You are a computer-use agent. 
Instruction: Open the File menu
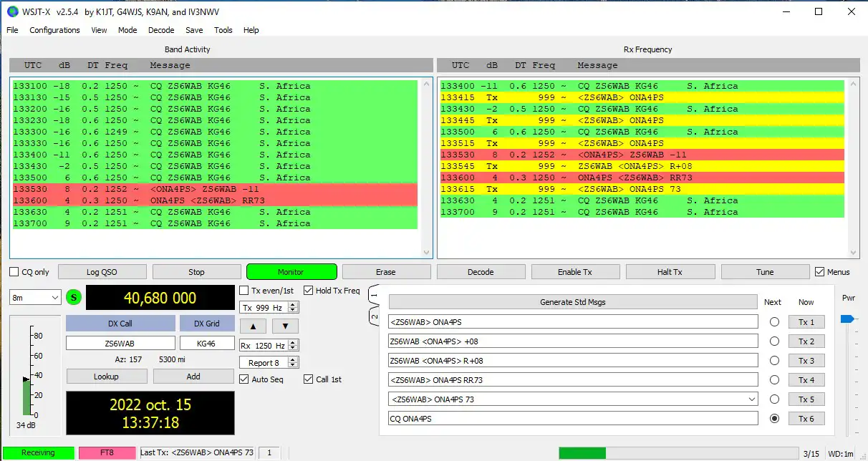pyautogui.click(x=12, y=30)
